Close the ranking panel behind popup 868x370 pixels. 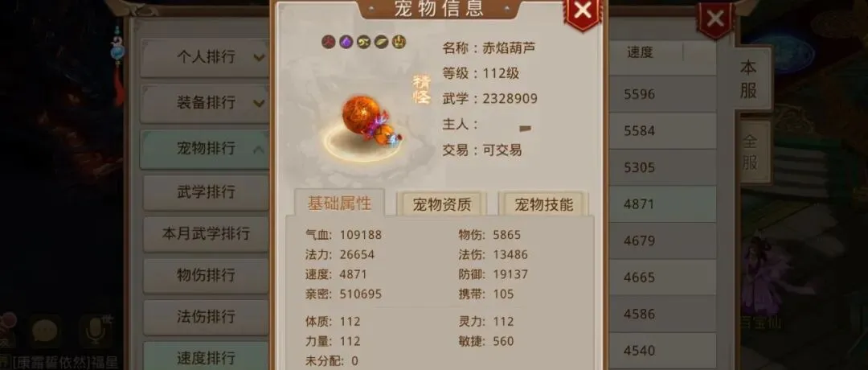pos(715,20)
